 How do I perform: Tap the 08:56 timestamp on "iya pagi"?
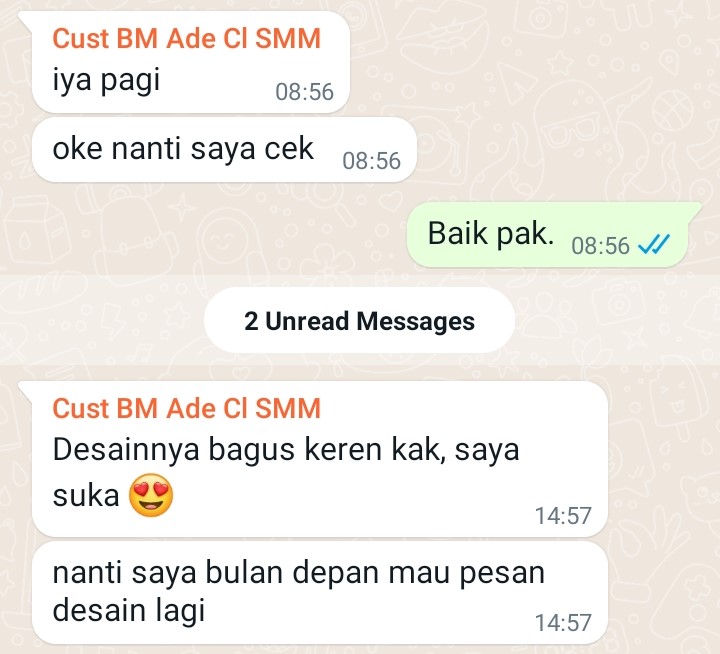click(x=304, y=92)
